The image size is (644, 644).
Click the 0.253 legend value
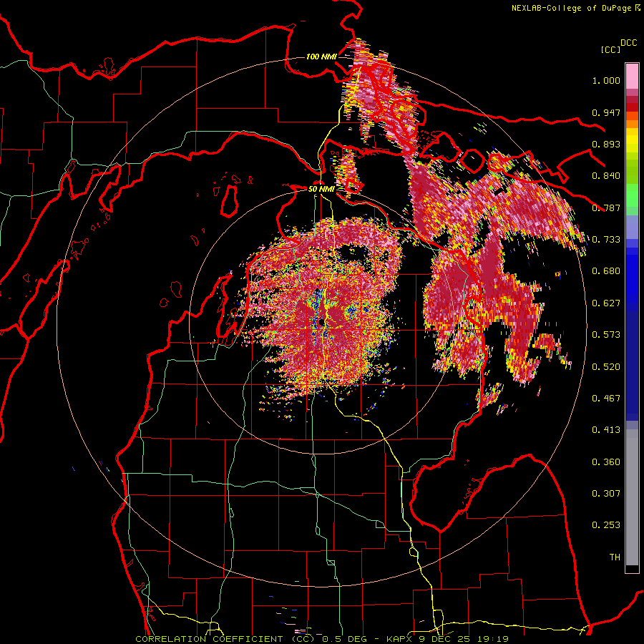tap(606, 525)
